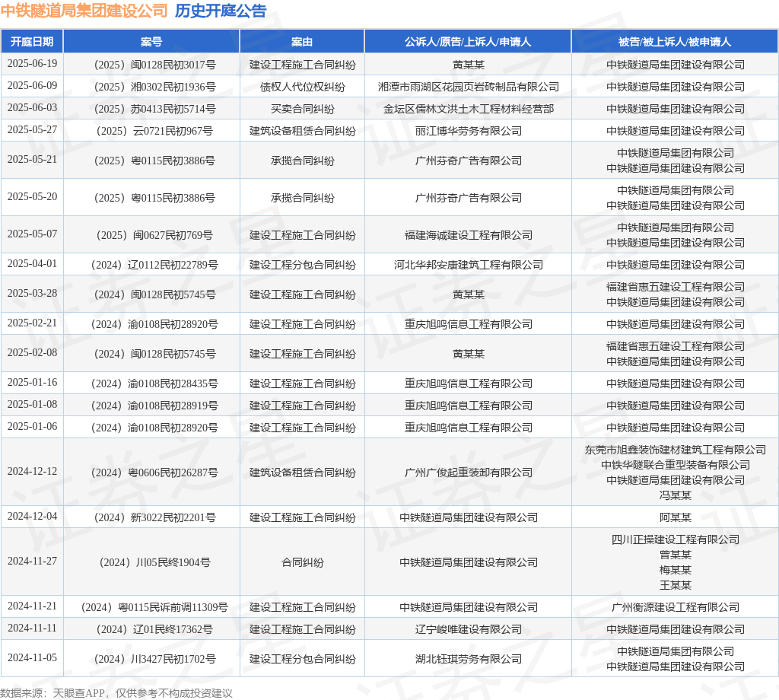The height and width of the screenshot is (700, 779).
Task: Select the date 2025-02-08
Action: click(32, 353)
